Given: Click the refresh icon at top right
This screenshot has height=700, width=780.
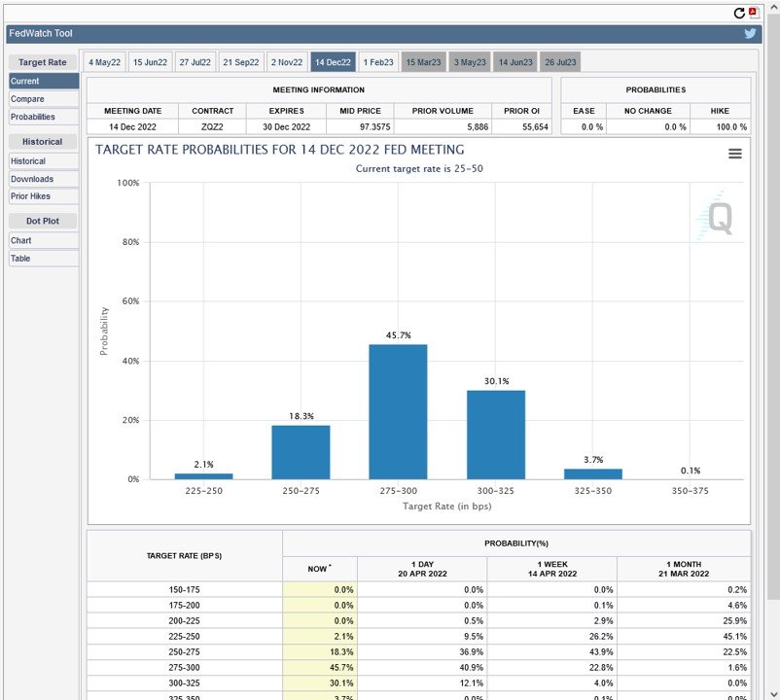Looking at the screenshot, I should 739,13.
